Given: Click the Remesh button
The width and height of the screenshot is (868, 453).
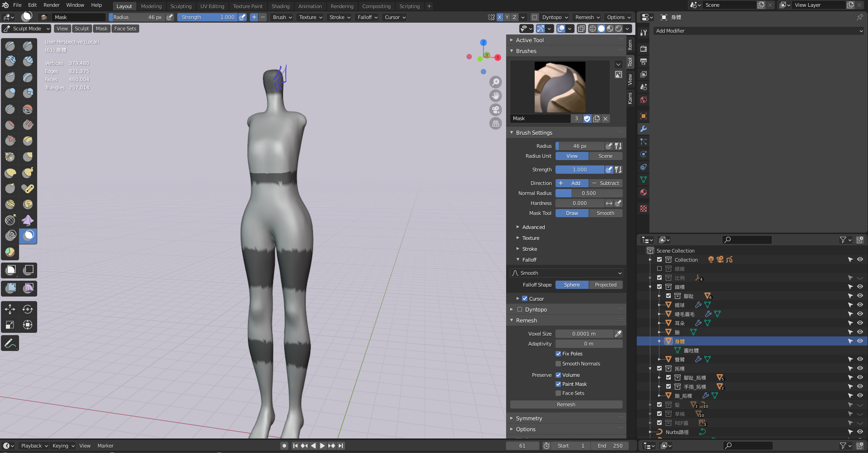Looking at the screenshot, I should 566,404.
